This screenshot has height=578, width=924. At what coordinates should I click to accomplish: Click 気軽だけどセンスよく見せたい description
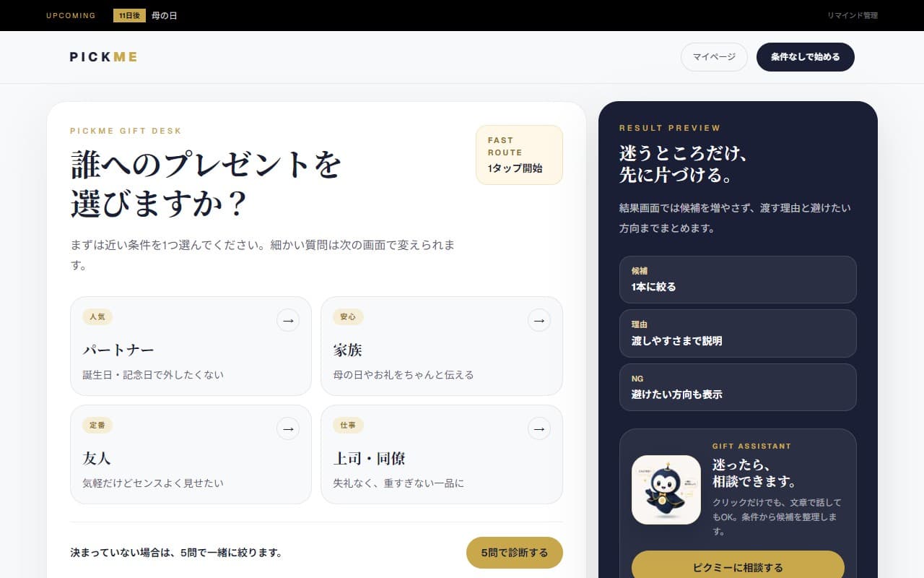click(153, 483)
